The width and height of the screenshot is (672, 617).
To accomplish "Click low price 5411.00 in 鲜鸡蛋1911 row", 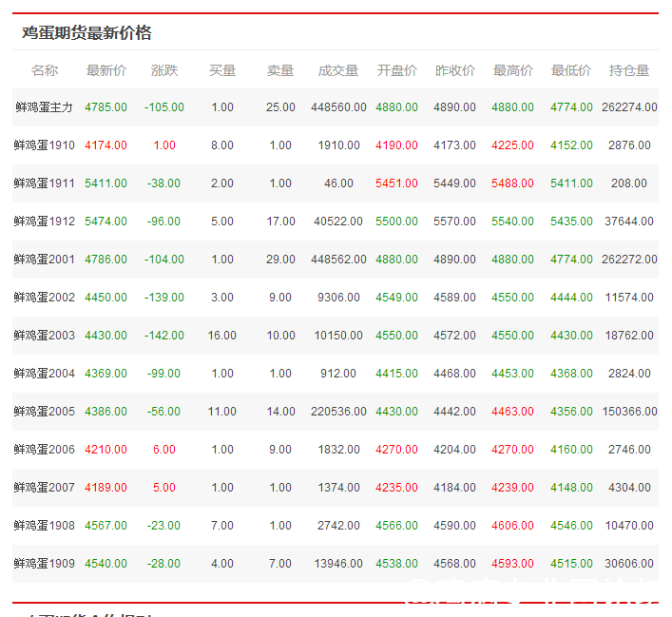I will [571, 183].
